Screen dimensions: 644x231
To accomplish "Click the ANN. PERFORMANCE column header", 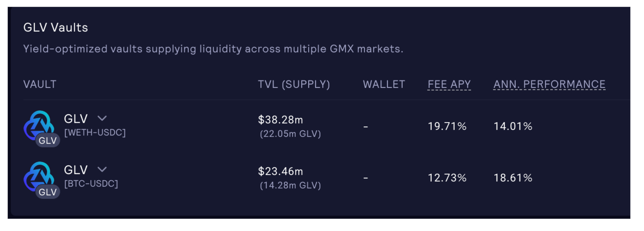I will (549, 84).
